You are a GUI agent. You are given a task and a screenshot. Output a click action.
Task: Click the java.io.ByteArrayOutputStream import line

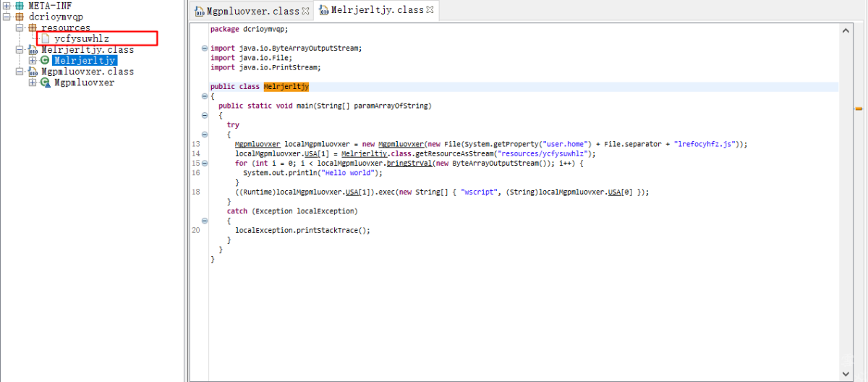click(x=286, y=48)
